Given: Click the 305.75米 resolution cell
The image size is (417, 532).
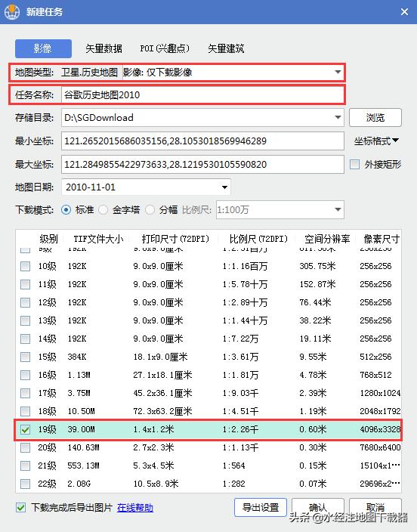Looking at the screenshot, I should pos(317,266).
